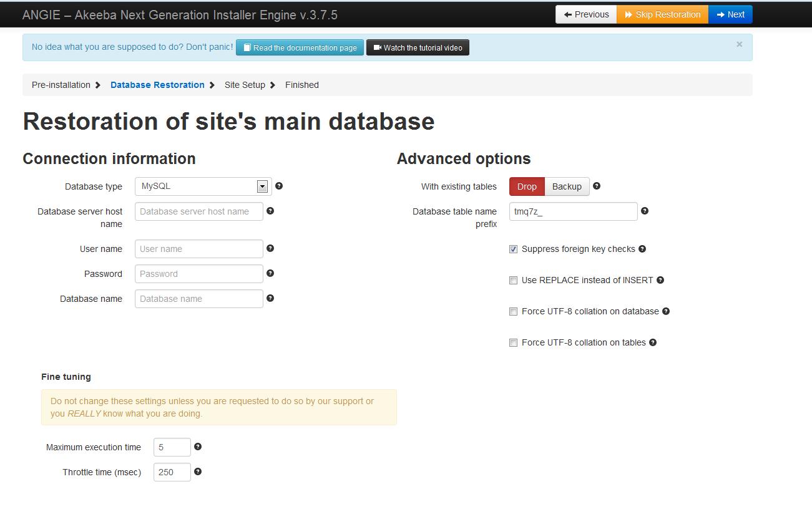The width and height of the screenshot is (812, 527).
Task: Click help icon for Force UTF-8 collation on database
Action: pos(666,311)
